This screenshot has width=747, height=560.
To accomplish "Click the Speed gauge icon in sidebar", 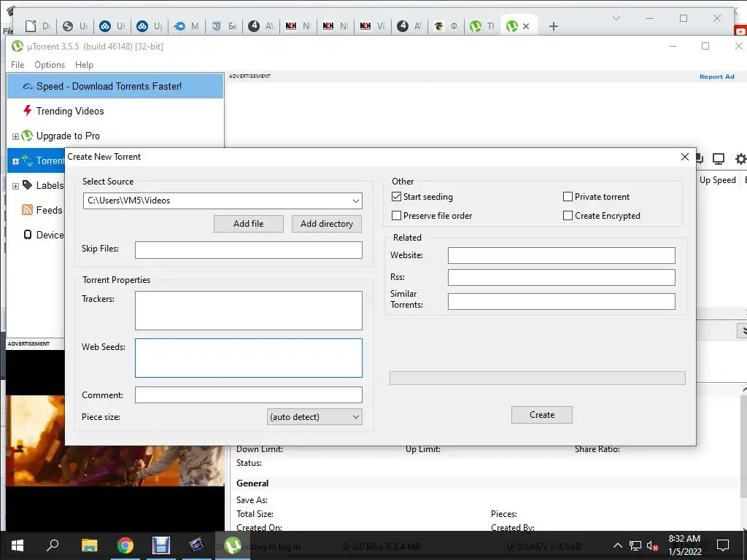I will click(28, 87).
